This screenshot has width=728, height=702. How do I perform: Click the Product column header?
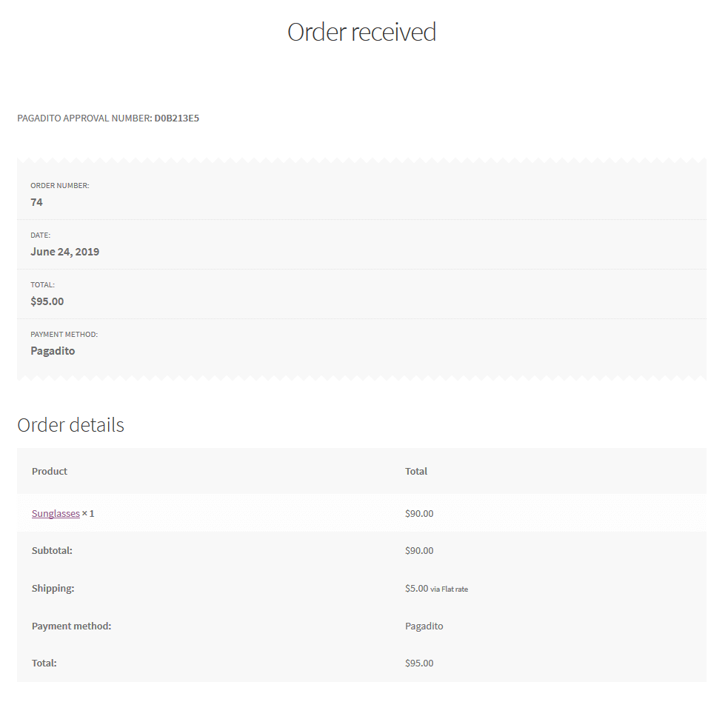coord(50,471)
